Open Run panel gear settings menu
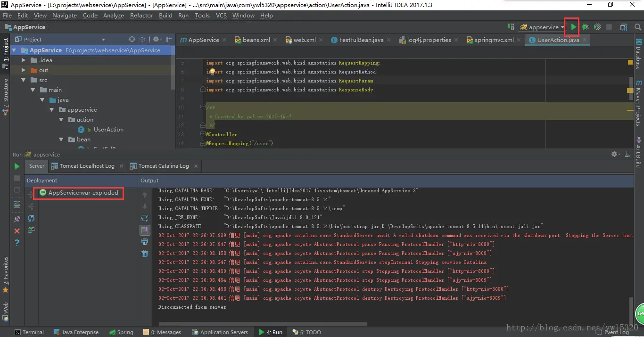Screen dimensions: 644x337 pos(615,154)
